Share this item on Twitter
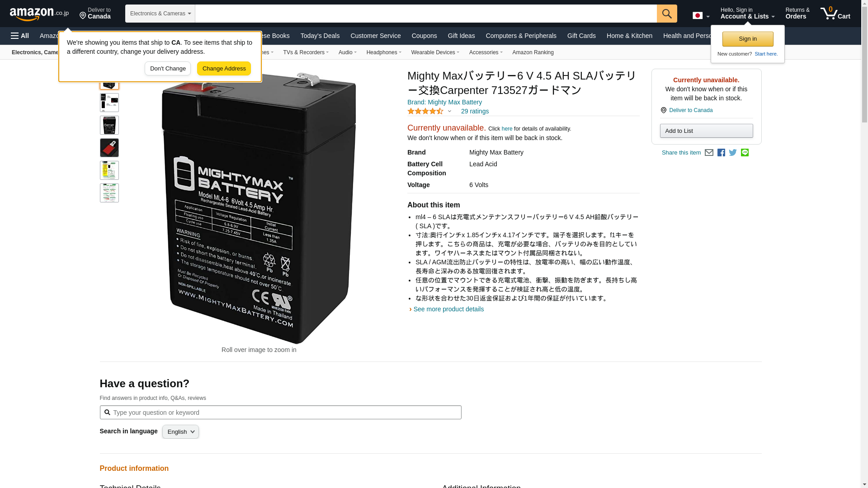Image resolution: width=868 pixels, height=488 pixels. coord(733,153)
